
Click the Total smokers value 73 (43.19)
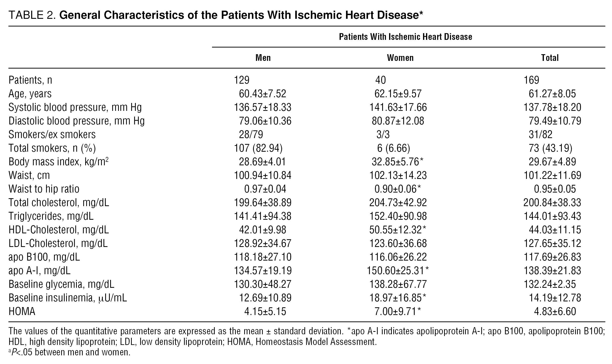coord(550,148)
